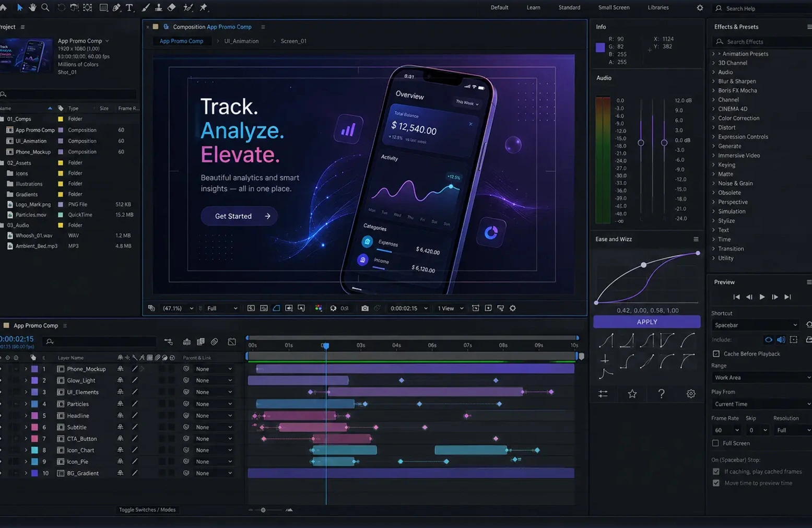Toggle include video eye icon in Preview
The width and height of the screenshot is (812, 528).
(x=769, y=339)
